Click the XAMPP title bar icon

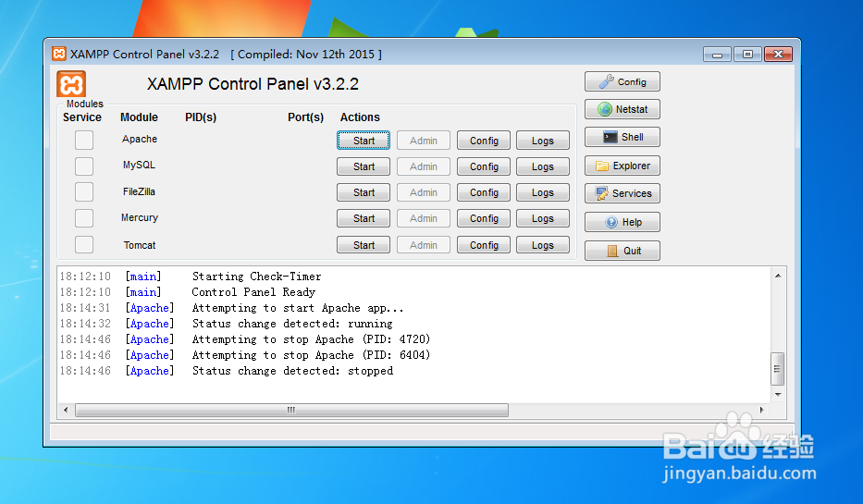[59, 54]
